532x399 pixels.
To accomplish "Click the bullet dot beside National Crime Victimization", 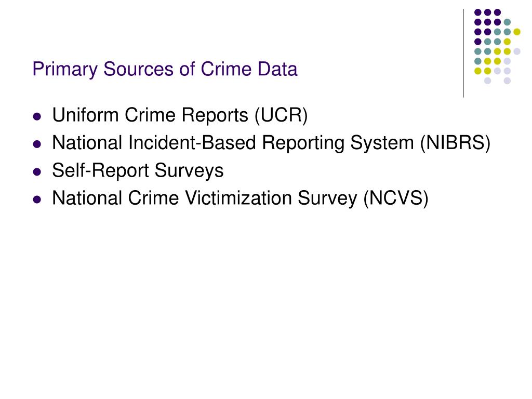I will (37, 199).
